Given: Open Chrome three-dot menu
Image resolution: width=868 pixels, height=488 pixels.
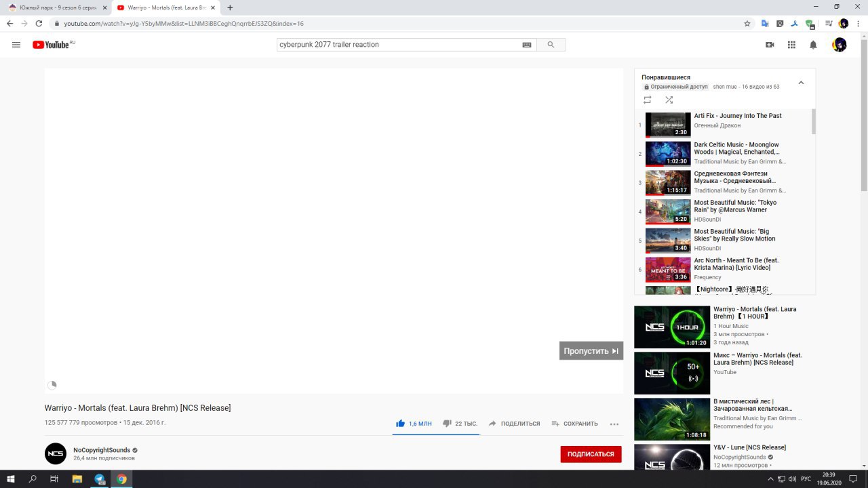Looking at the screenshot, I should click(x=858, y=23).
